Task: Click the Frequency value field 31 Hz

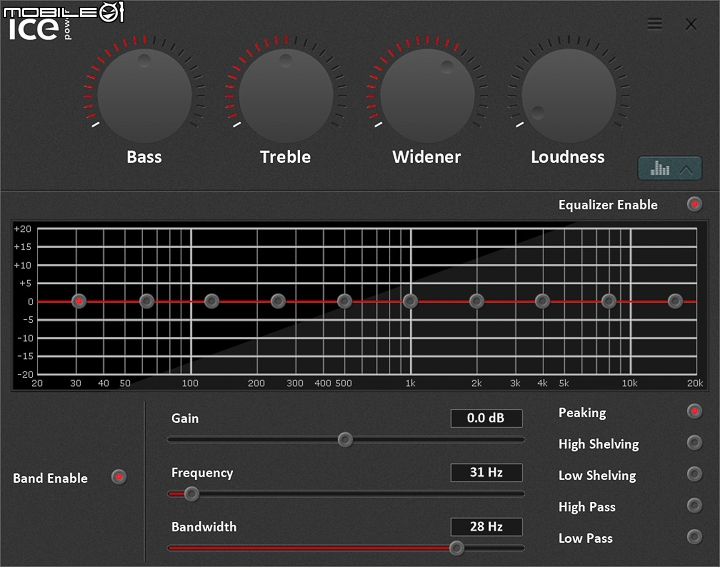Action: pyautogui.click(x=486, y=472)
